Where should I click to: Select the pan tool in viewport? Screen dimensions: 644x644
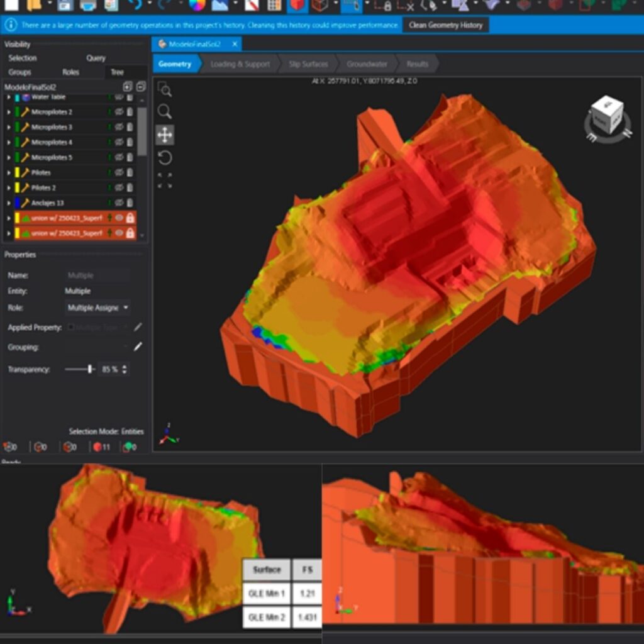pos(165,135)
